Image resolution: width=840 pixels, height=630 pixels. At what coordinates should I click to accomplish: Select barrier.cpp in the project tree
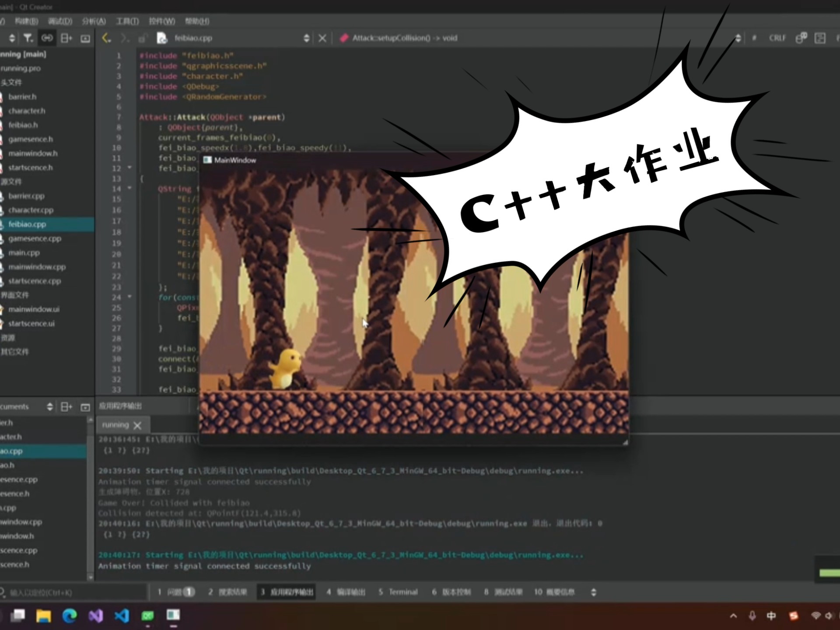coord(26,196)
